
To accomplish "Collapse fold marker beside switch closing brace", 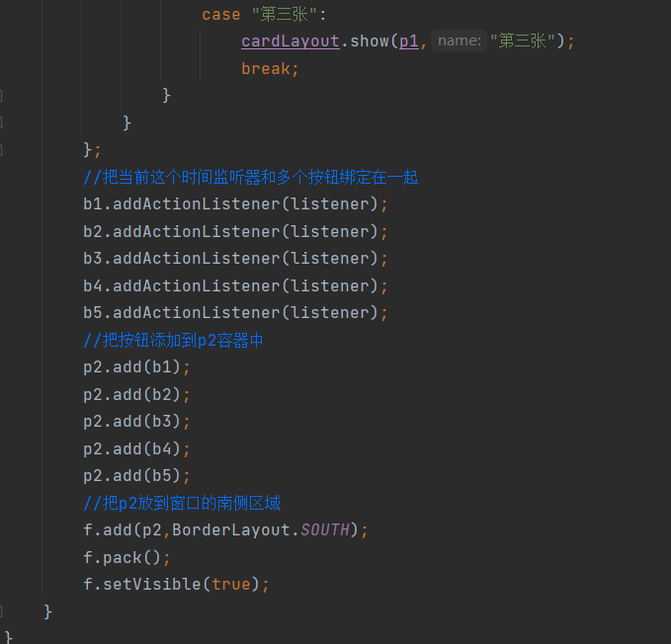I will (x=1, y=96).
